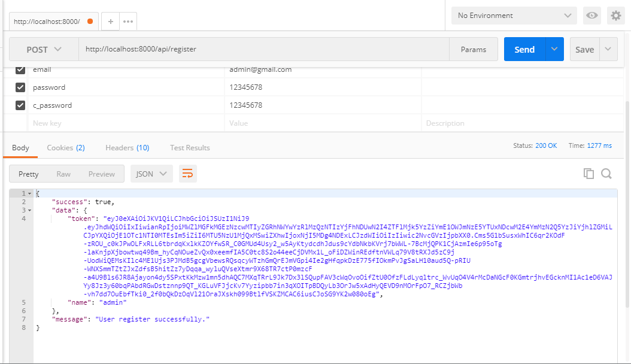The width and height of the screenshot is (631, 364).
Task: Open a new request tab with the plus icon
Action: pyautogui.click(x=110, y=20)
